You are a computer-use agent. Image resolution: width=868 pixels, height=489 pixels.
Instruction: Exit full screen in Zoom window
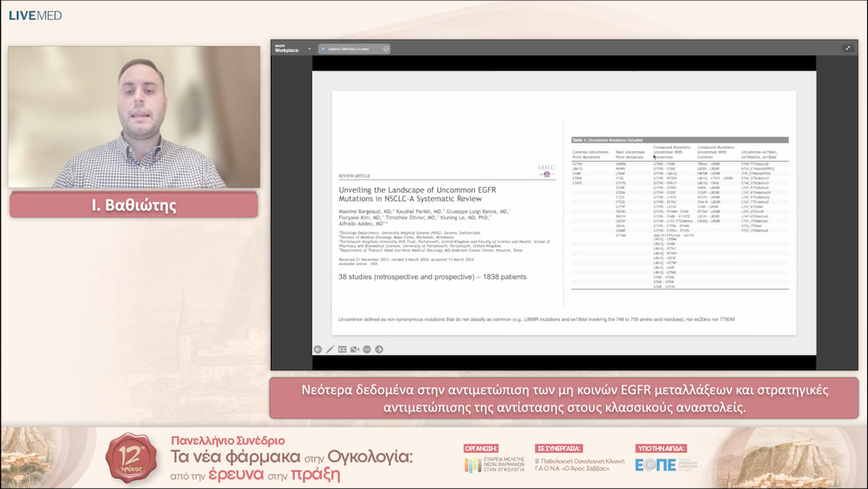coord(847,48)
